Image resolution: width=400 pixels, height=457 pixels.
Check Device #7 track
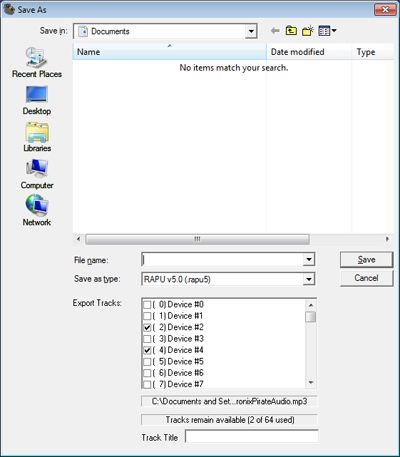(147, 384)
